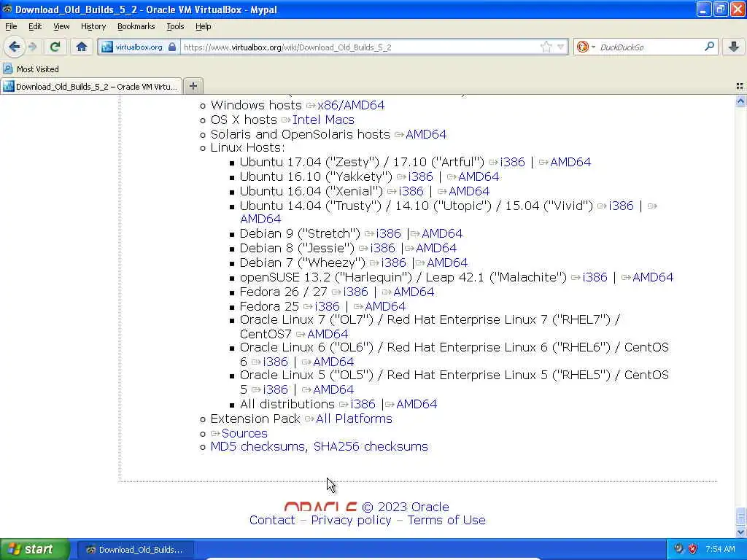Image resolution: width=747 pixels, height=560 pixels.
Task: Download Debian 8 Jessie i386 package
Action: (382, 248)
